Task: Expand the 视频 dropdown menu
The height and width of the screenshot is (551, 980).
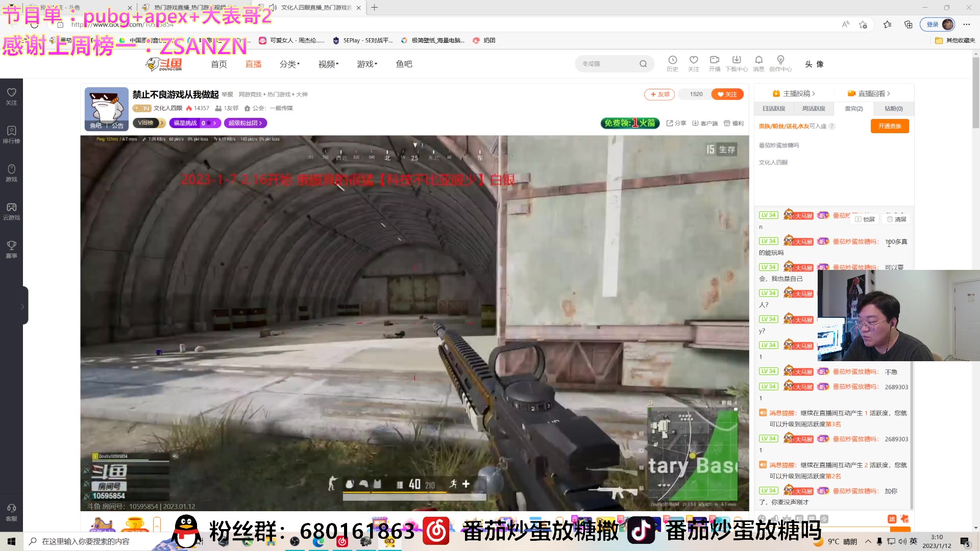Action: click(x=328, y=64)
